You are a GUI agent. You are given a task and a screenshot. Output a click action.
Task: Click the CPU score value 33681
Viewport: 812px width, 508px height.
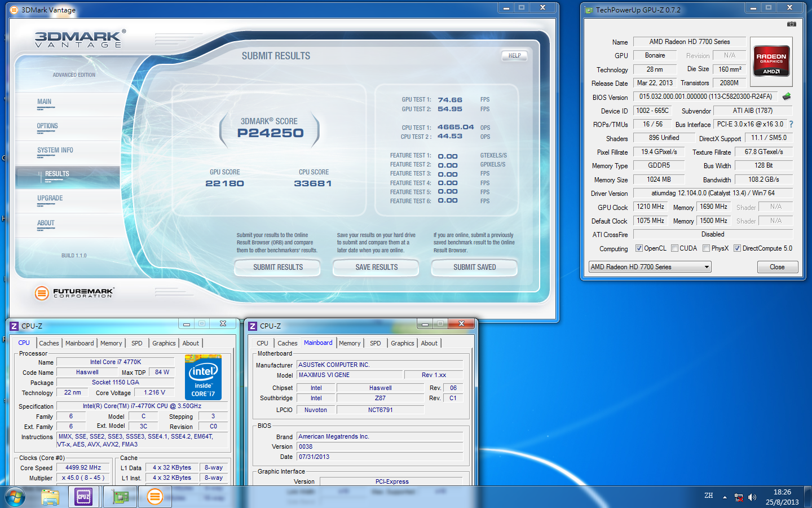pyautogui.click(x=313, y=183)
